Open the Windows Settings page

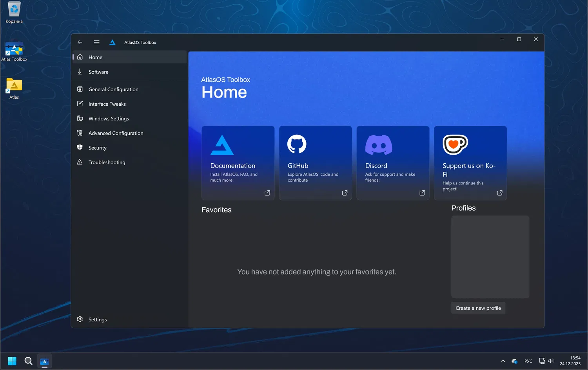(129, 118)
